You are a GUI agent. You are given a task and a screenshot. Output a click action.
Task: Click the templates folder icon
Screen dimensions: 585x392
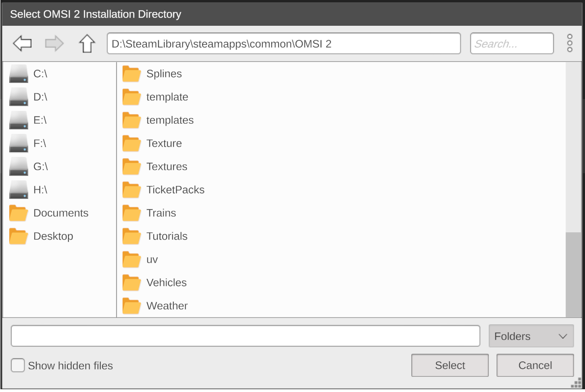point(132,120)
